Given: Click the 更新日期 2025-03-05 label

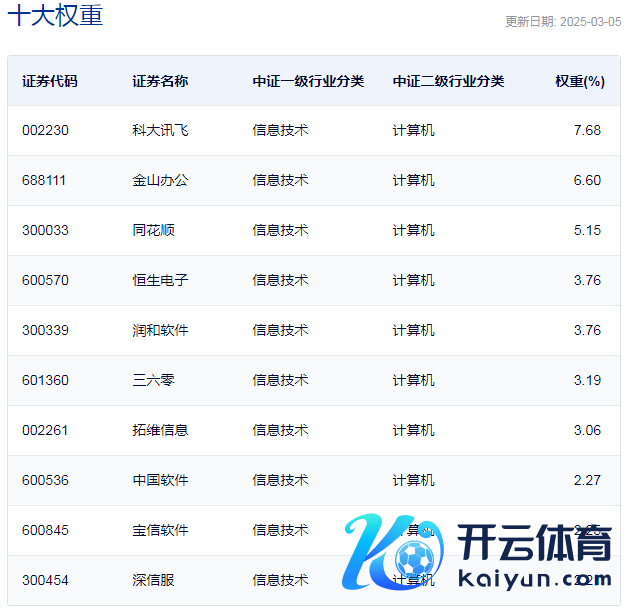Looking at the screenshot, I should pos(562,21).
